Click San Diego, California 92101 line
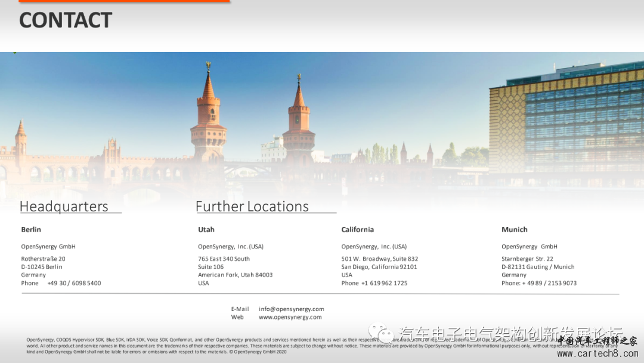644x363 pixels. click(x=379, y=266)
